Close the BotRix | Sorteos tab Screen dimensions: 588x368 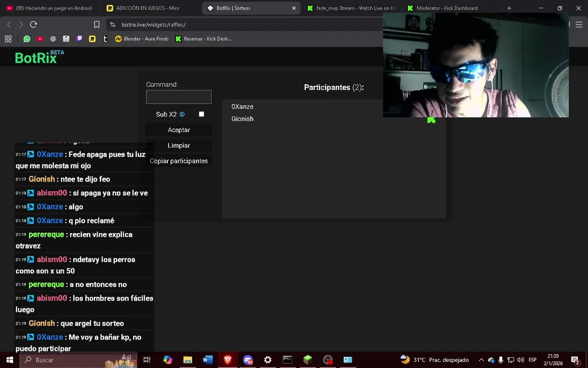point(294,8)
